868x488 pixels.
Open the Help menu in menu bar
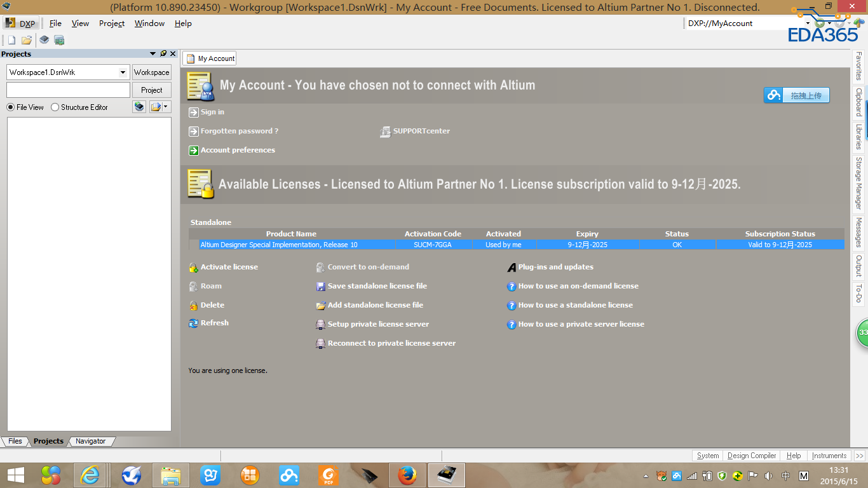(x=183, y=24)
